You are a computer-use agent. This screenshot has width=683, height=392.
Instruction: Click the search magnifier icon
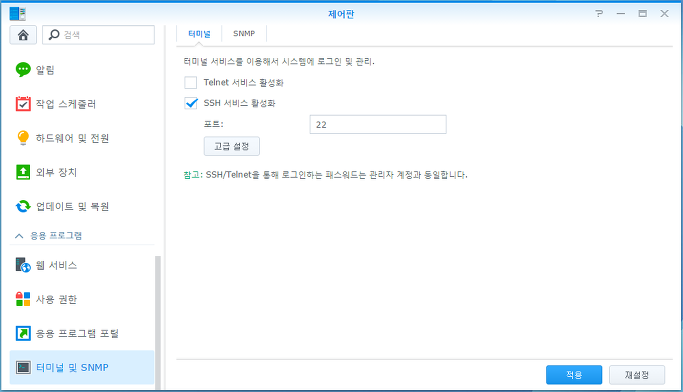[x=54, y=34]
